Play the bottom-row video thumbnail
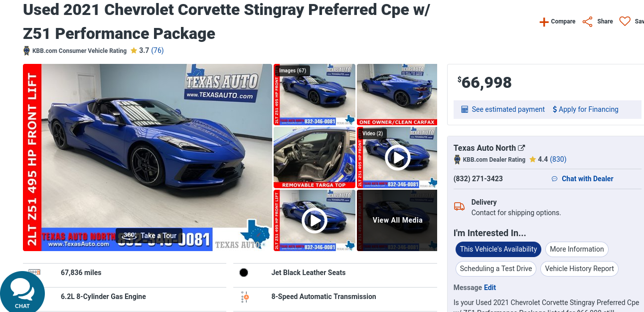Image resolution: width=644 pixels, height=312 pixels. (315, 220)
